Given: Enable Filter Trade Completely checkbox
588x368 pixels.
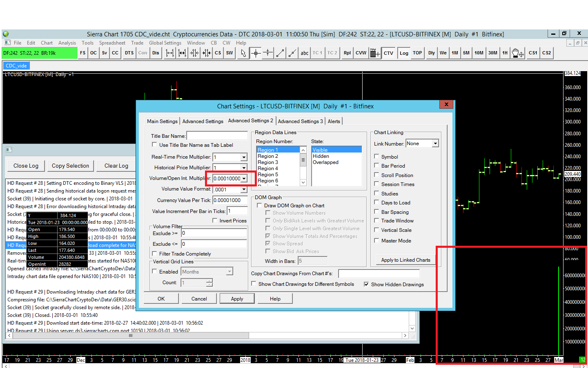Looking at the screenshot, I should 154,254.
